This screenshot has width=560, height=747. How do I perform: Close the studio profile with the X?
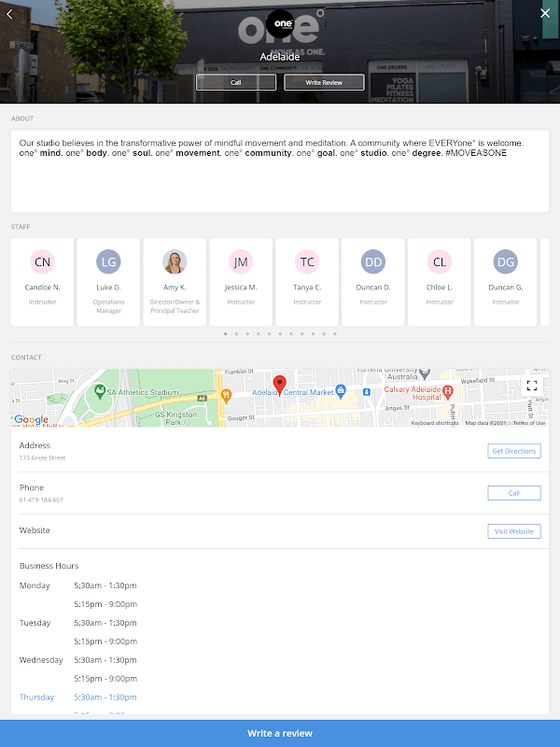coord(545,13)
